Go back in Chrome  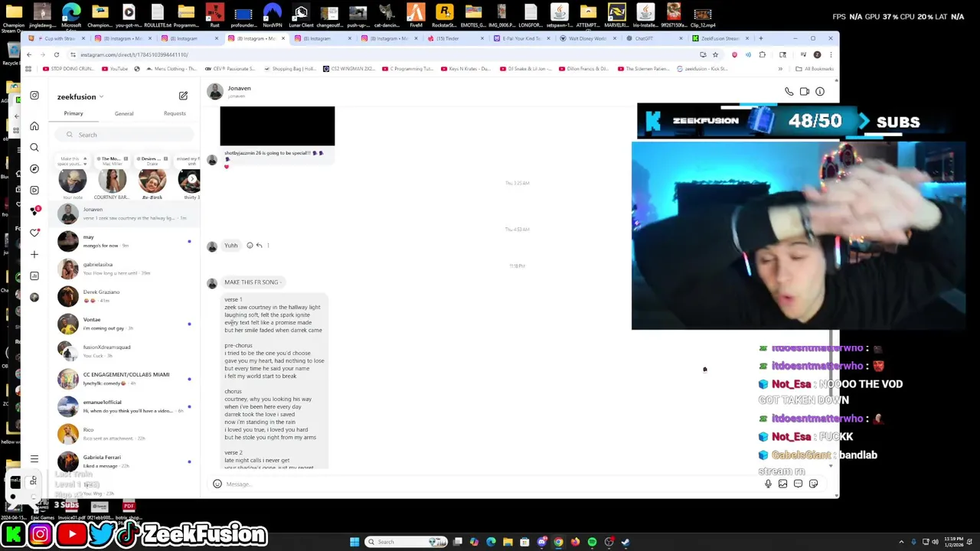[x=28, y=54]
